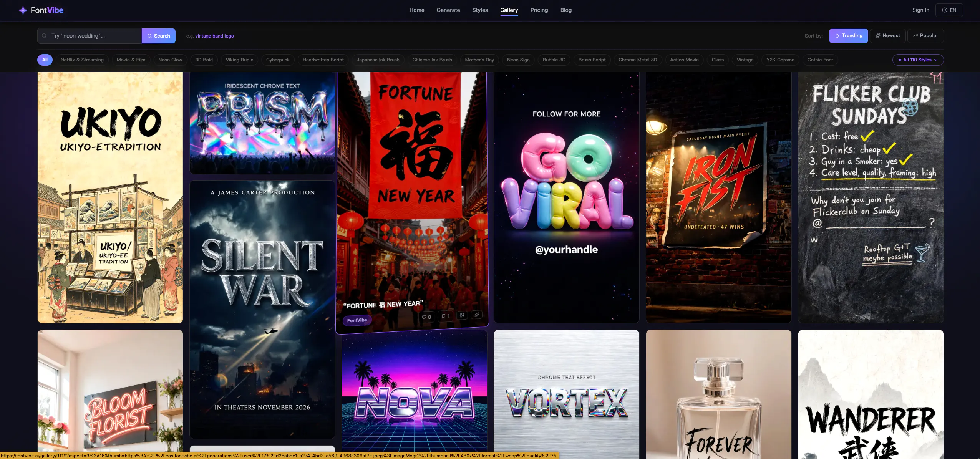Open the Flicker Club Sundays chalkboard image
This screenshot has width=980, height=459.
tap(871, 197)
